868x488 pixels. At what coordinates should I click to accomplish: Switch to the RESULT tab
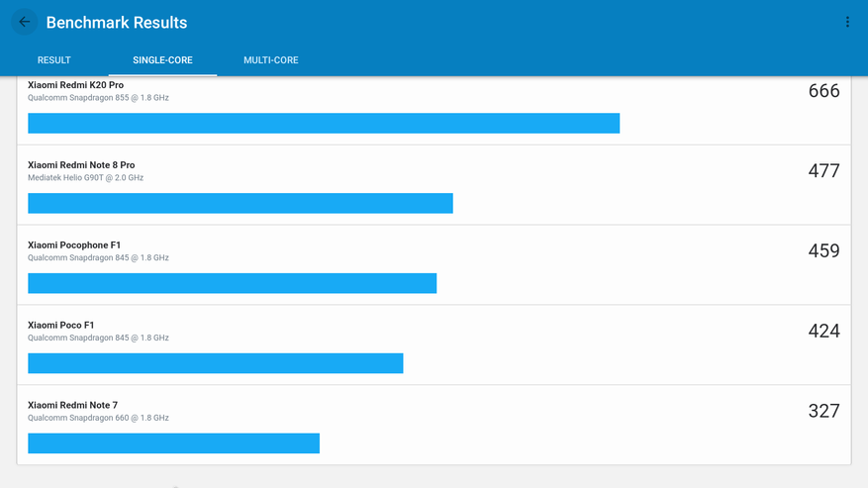click(x=54, y=60)
